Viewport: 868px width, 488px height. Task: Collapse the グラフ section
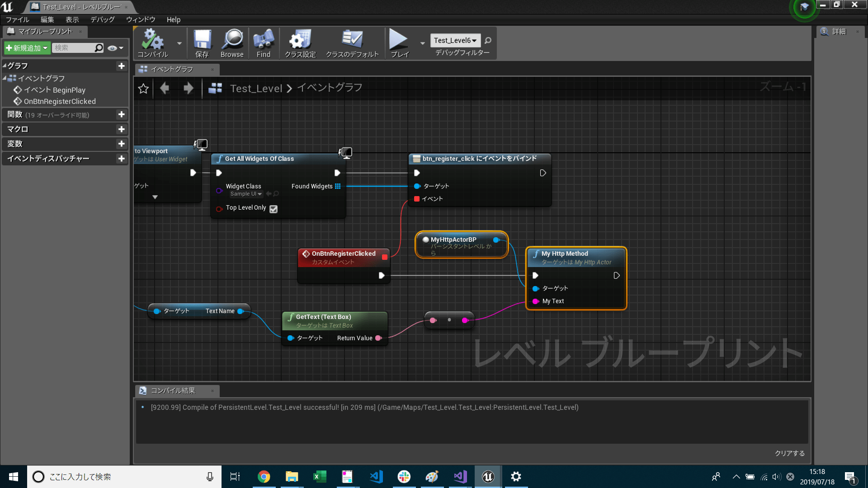[x=5, y=66]
